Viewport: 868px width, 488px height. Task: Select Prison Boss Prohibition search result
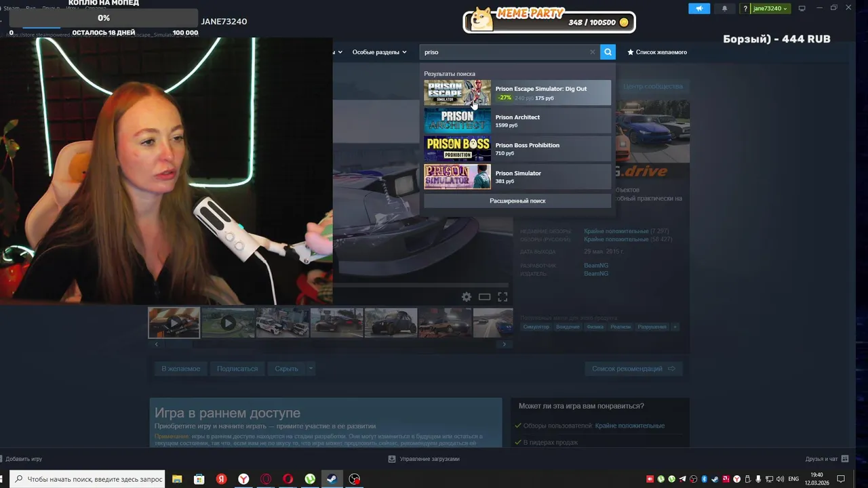click(x=517, y=148)
